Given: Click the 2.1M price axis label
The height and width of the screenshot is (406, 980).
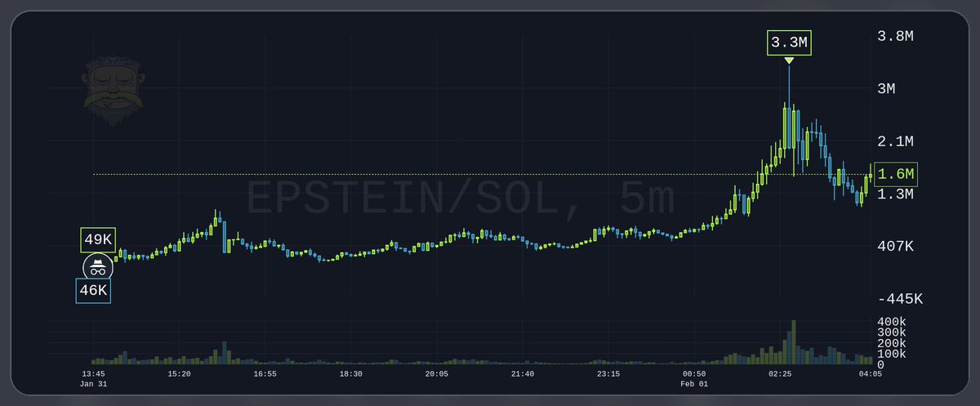Looking at the screenshot, I should pos(894,141).
